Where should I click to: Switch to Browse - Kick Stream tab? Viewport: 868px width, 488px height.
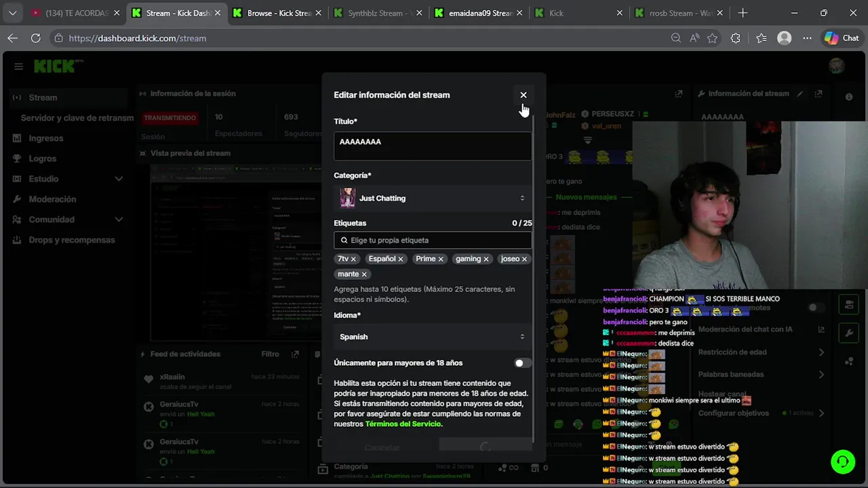[278, 13]
